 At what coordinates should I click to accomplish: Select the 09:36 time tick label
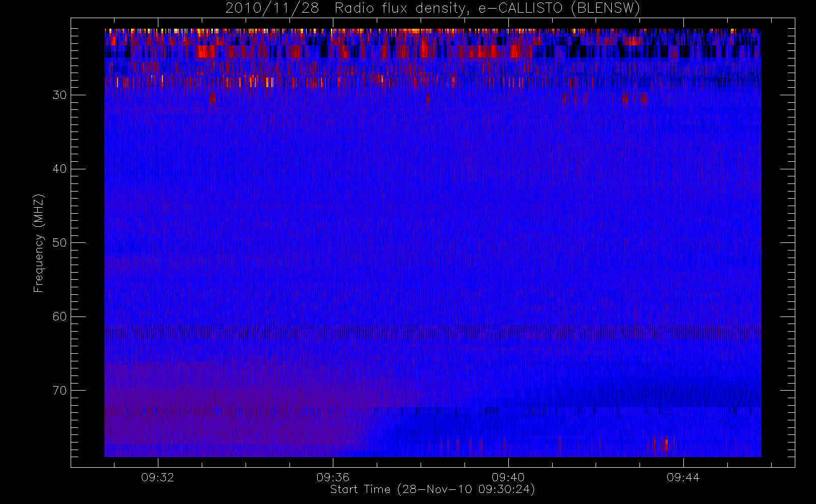point(333,477)
